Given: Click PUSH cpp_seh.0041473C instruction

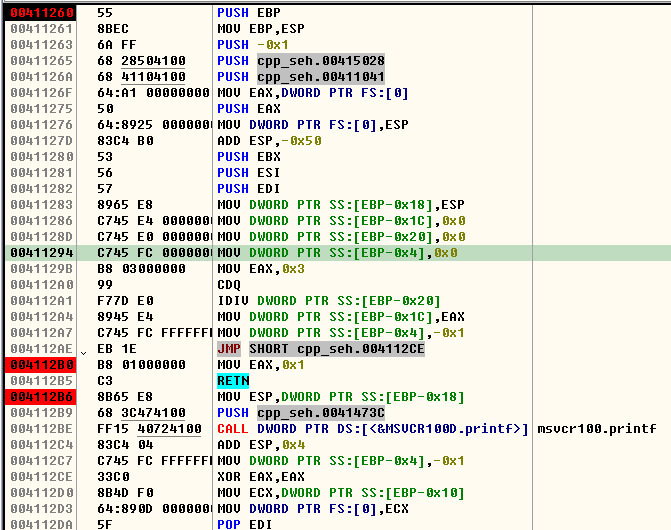Looking at the screenshot, I should point(301,413).
